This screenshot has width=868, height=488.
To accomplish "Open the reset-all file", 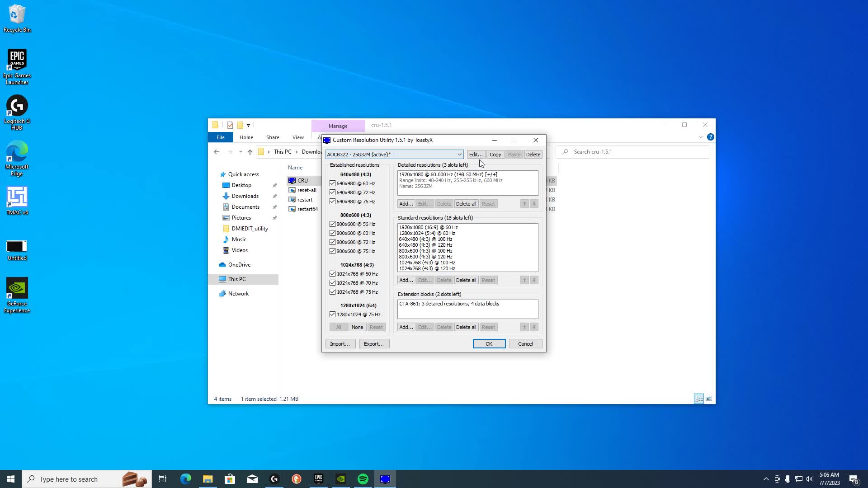I will coord(307,190).
